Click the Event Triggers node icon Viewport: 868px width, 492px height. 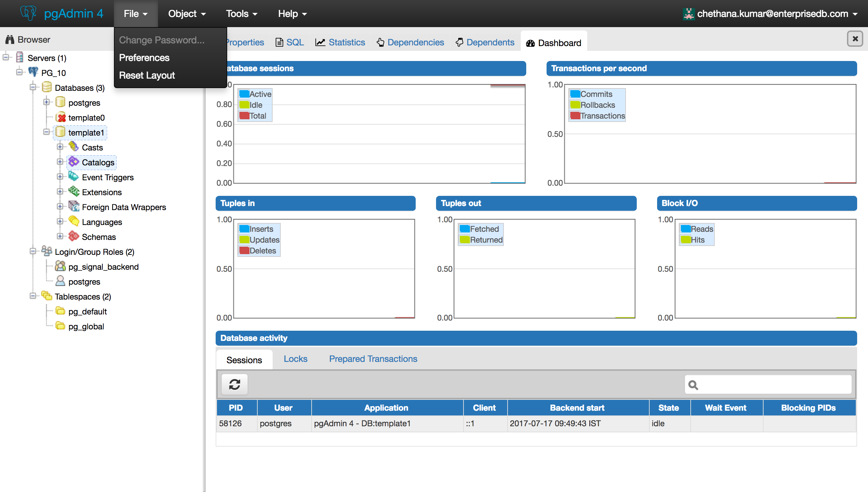74,177
